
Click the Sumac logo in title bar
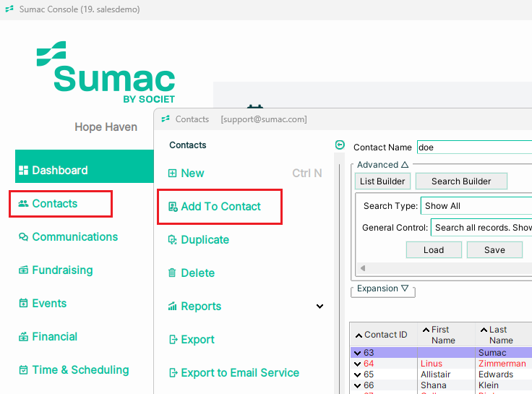point(9,9)
